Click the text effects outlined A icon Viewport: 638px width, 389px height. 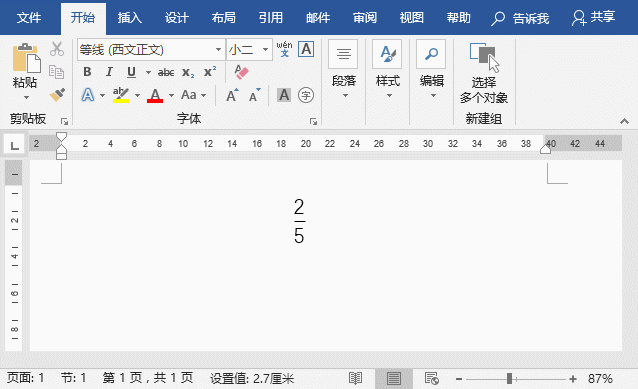(x=88, y=95)
